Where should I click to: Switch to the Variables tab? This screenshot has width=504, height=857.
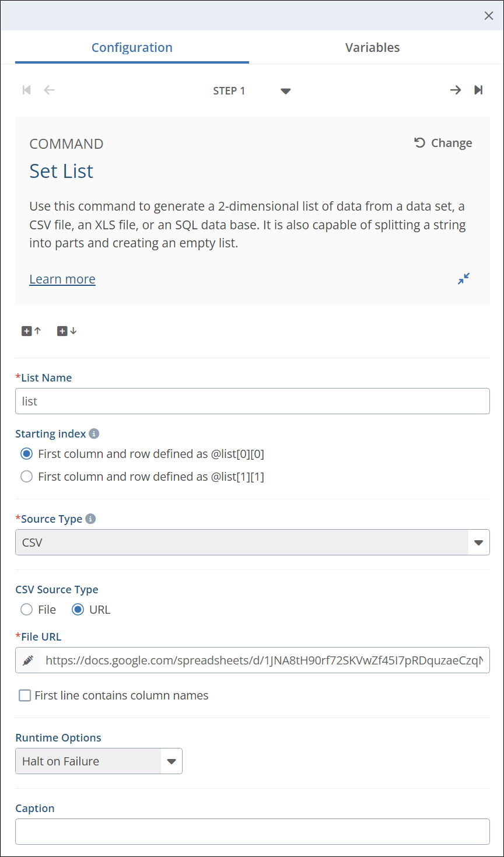click(372, 48)
